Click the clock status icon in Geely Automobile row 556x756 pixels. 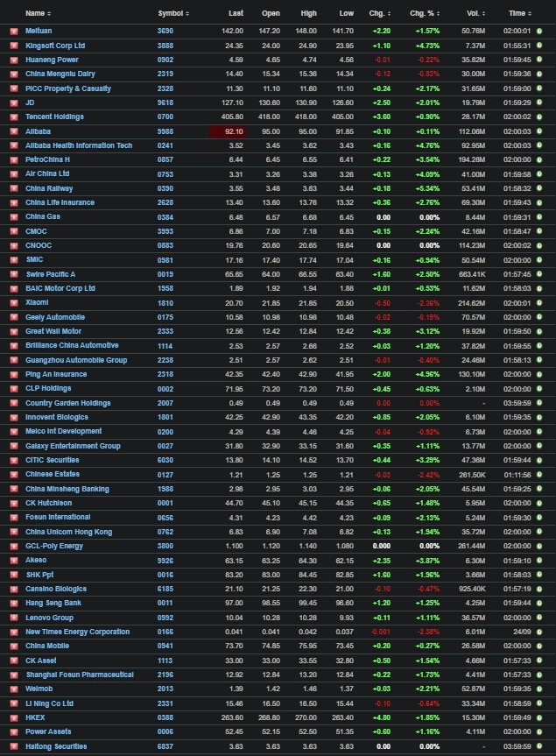click(539, 317)
